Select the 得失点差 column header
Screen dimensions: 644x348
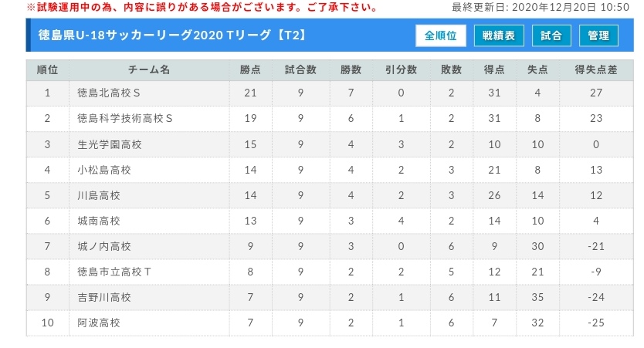(x=596, y=69)
